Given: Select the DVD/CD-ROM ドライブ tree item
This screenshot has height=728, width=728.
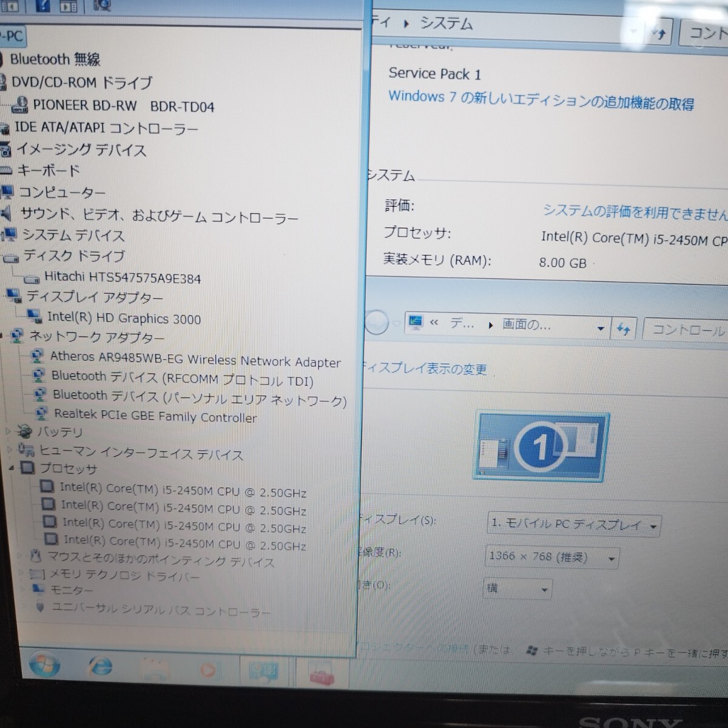Looking at the screenshot, I should pos(82,82).
